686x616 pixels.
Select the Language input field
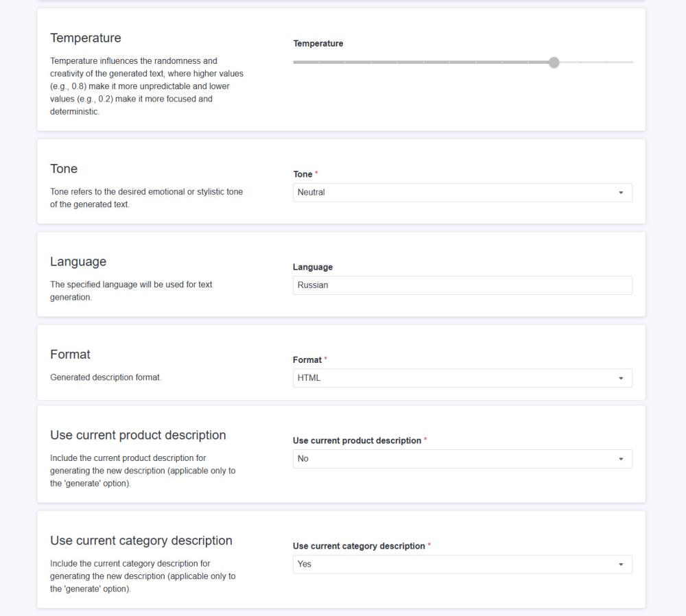coord(463,285)
